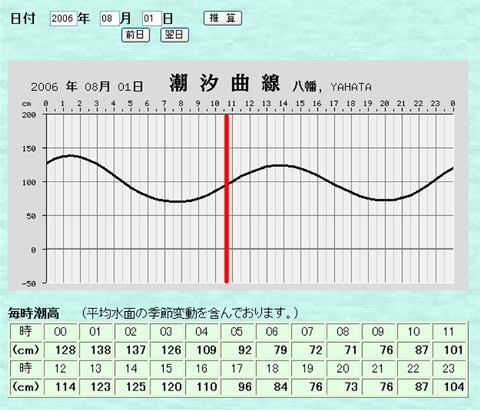Click the 八幡, YAHATA station label
Image resolution: width=480 pixels, height=410 pixels.
tap(332, 87)
